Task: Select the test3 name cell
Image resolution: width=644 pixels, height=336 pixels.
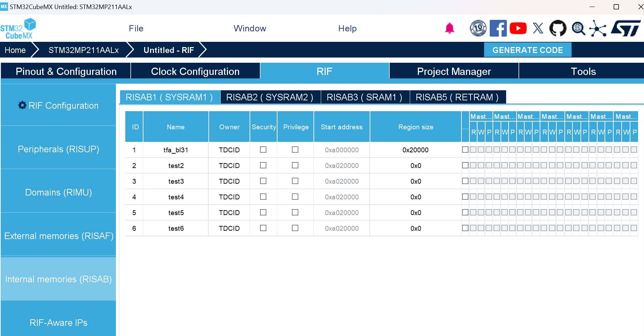Action: click(176, 181)
